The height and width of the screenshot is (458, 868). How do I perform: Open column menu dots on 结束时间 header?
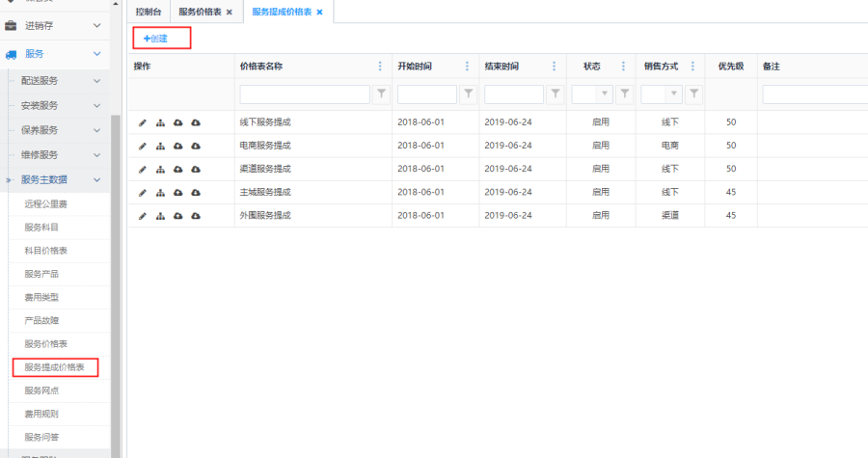(x=554, y=67)
